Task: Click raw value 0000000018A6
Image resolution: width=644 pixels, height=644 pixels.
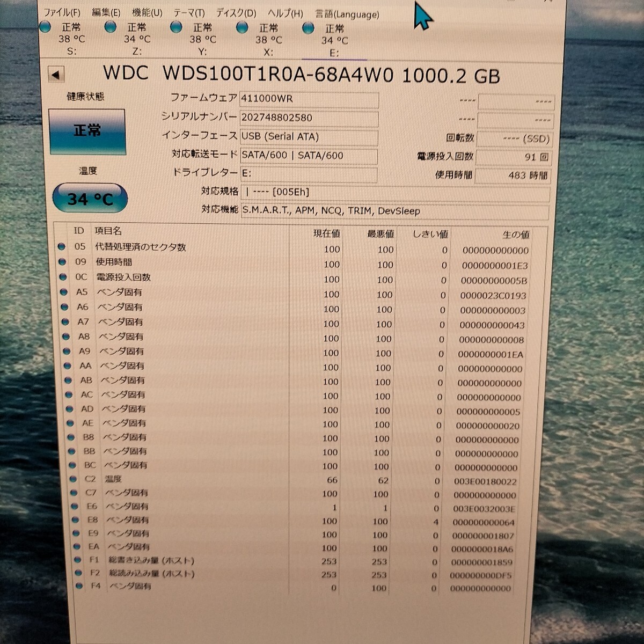Action: click(x=482, y=549)
